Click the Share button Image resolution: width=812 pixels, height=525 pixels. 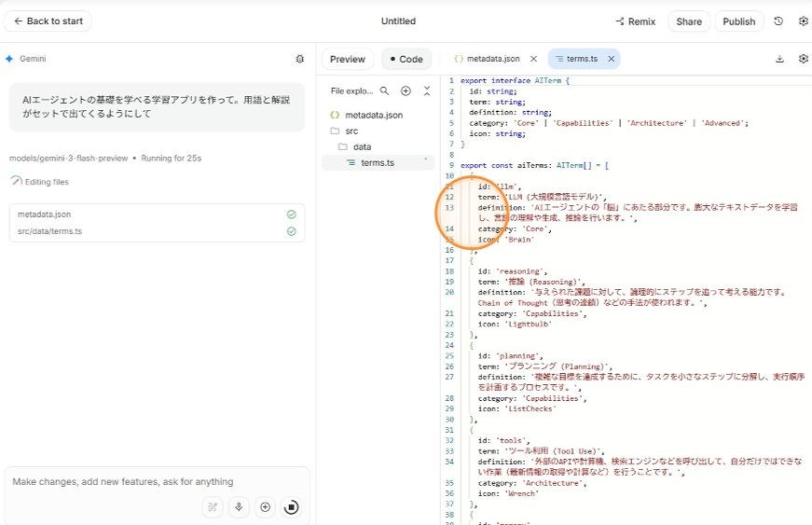(689, 21)
